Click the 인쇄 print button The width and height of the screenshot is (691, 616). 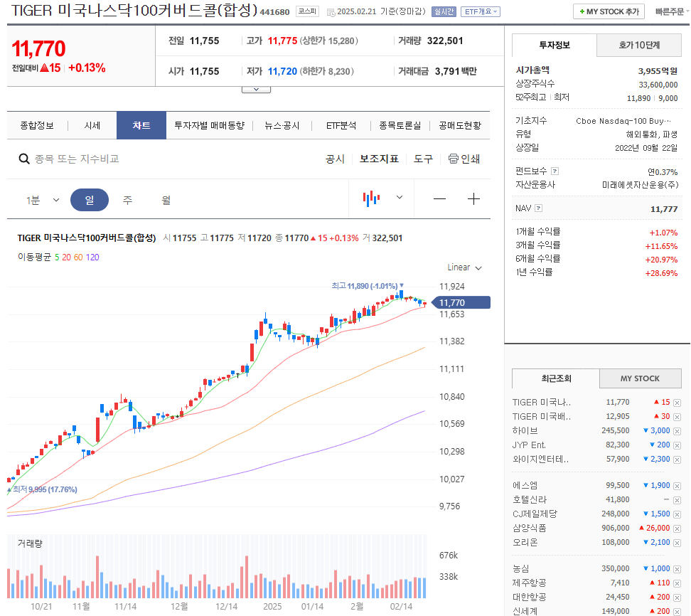[x=464, y=159]
